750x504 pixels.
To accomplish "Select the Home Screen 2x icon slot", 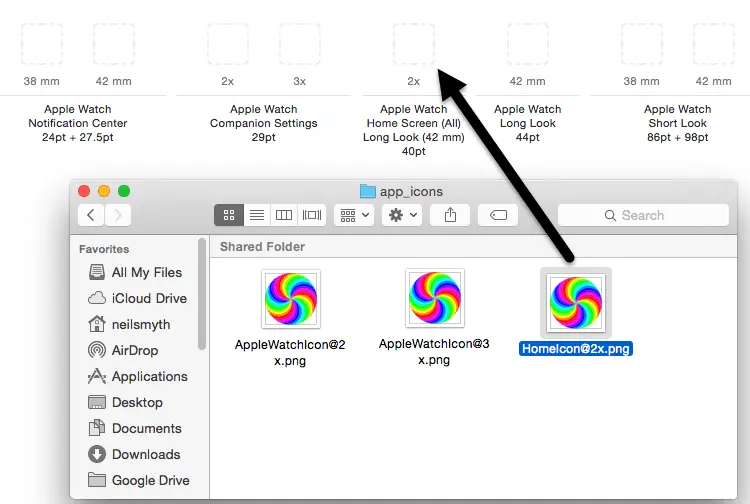I will [414, 44].
